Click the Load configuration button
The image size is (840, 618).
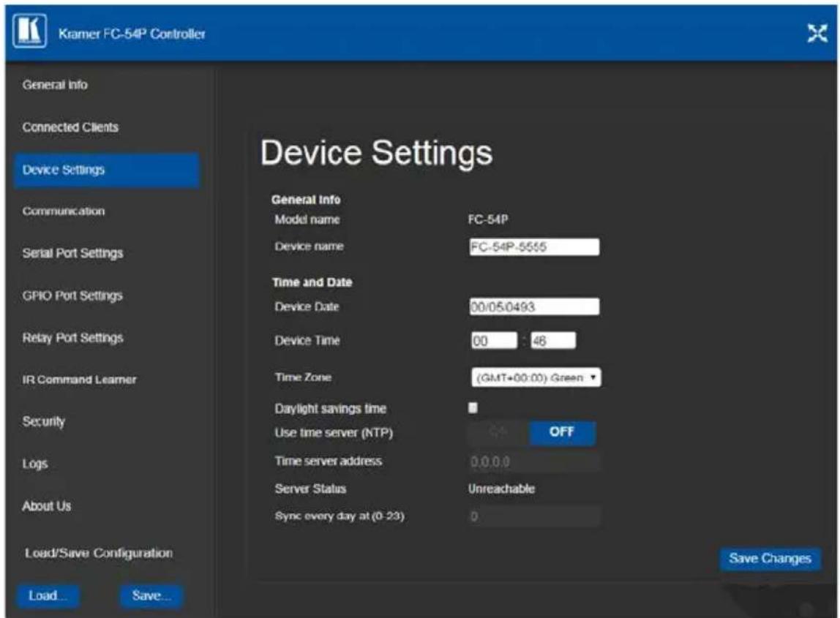tap(48, 595)
